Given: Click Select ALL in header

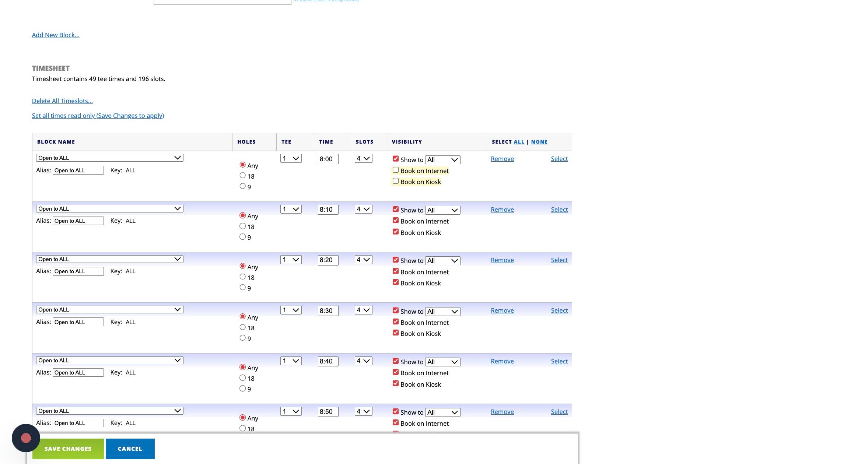Looking at the screenshot, I should pos(519,142).
